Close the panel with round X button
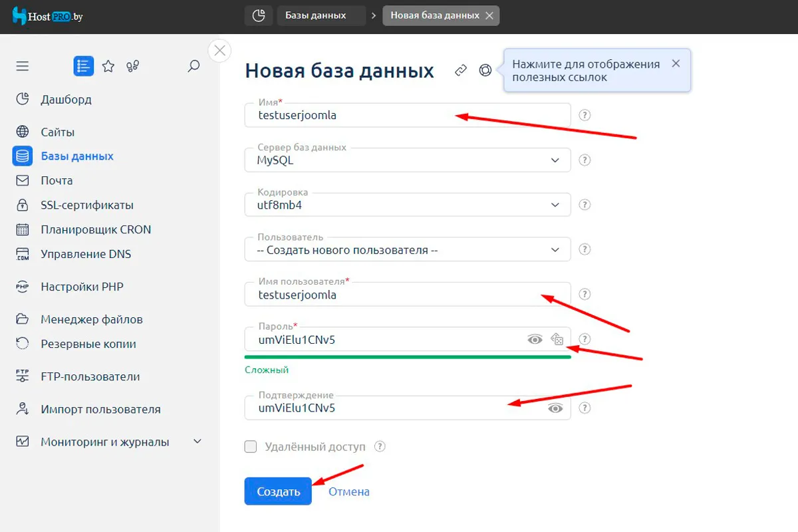Viewport: 798px width, 532px height. (x=220, y=51)
